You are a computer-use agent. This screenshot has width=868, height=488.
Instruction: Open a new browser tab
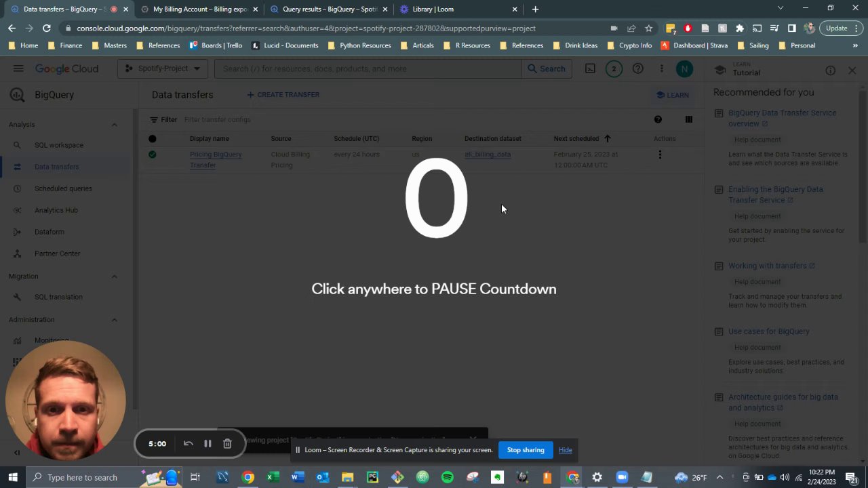point(535,9)
